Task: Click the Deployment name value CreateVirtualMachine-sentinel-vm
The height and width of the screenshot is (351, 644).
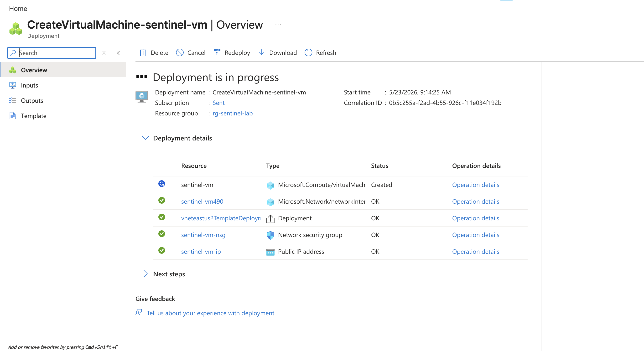Action: pyautogui.click(x=259, y=92)
